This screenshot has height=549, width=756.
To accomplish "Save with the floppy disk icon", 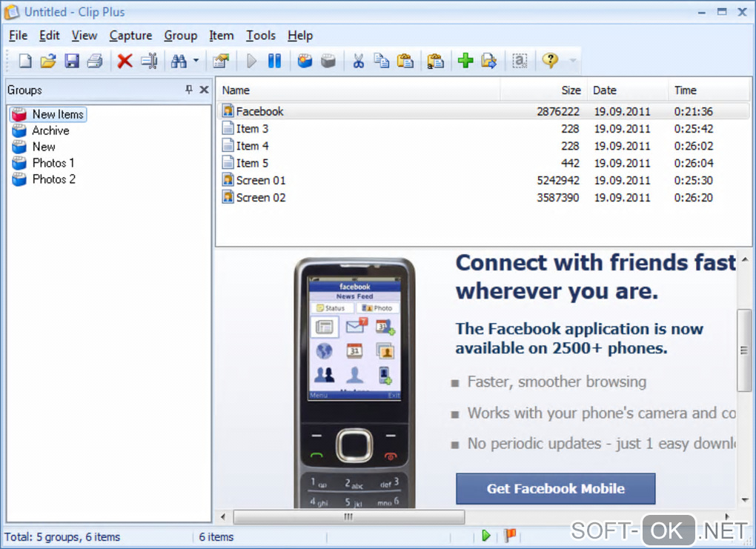I will (x=72, y=61).
